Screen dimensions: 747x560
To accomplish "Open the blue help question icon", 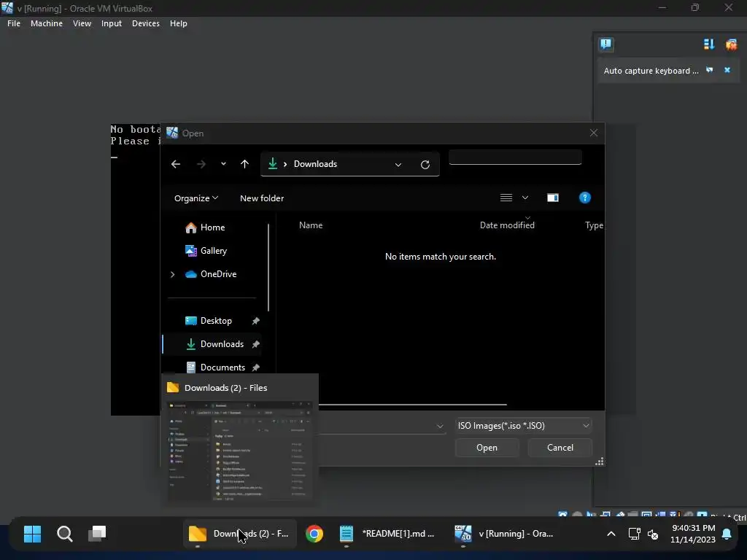I will tap(585, 198).
